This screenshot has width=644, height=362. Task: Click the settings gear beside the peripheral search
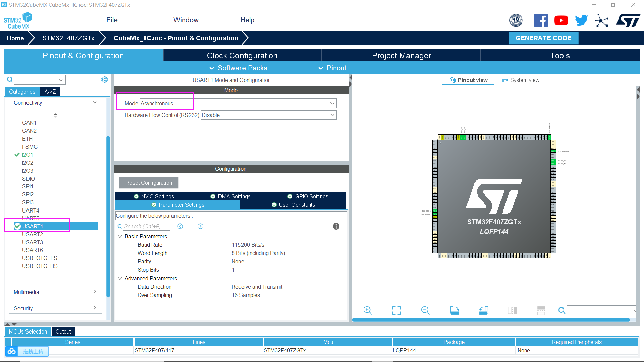(x=105, y=79)
